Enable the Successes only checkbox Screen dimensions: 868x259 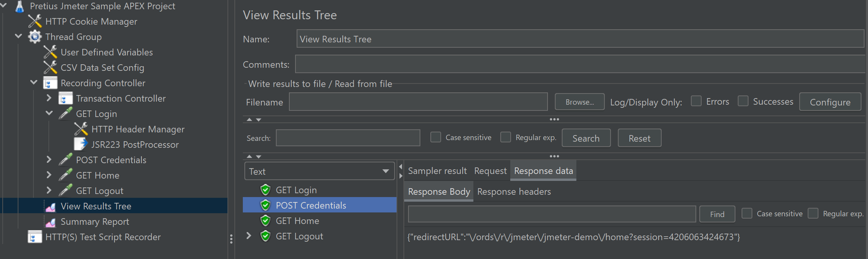[743, 101]
